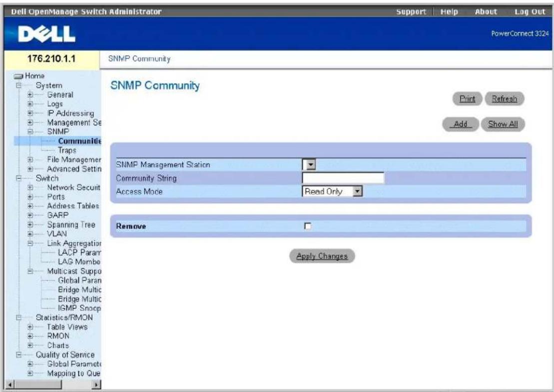Click the 176.210.1.1 IP address label
This screenshot has width=554, height=392.
(x=51, y=58)
